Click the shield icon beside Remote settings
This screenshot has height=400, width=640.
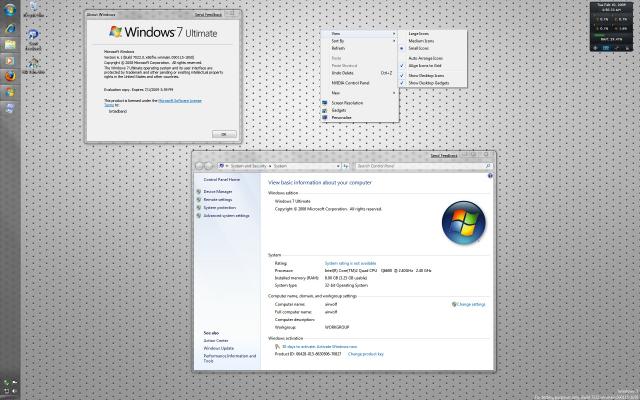pos(199,200)
